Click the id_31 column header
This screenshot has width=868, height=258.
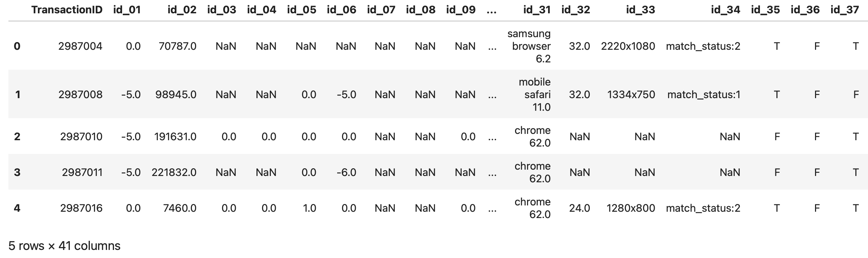click(x=537, y=10)
